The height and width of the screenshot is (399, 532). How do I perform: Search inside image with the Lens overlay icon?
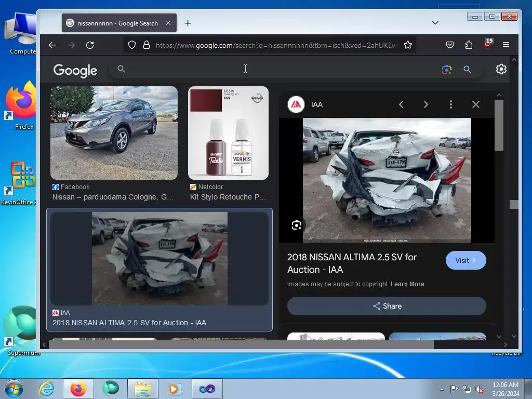[x=297, y=225]
